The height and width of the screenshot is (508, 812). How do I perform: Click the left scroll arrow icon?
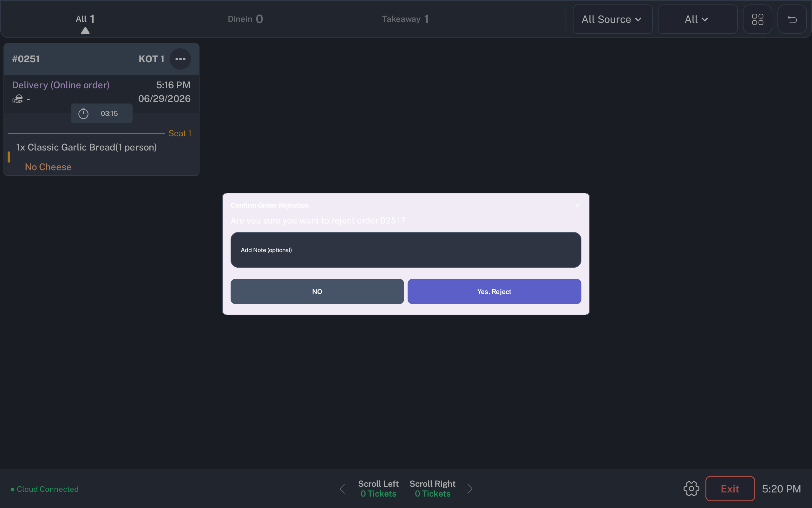(342, 489)
